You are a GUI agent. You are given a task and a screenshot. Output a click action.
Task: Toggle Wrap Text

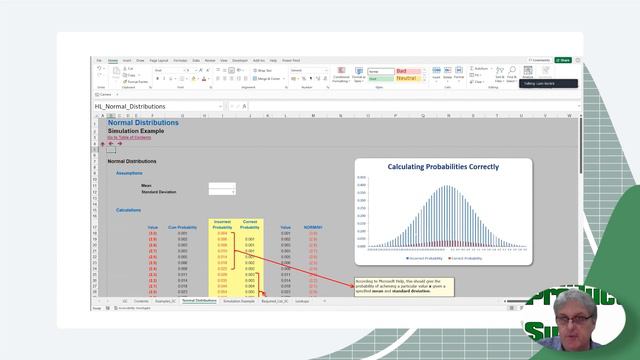point(262,70)
